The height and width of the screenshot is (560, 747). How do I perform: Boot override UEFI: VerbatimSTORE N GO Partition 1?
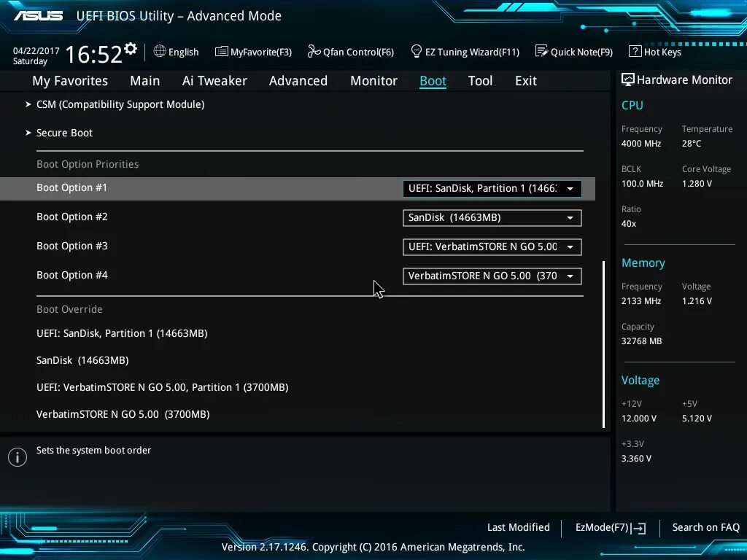[163, 387]
